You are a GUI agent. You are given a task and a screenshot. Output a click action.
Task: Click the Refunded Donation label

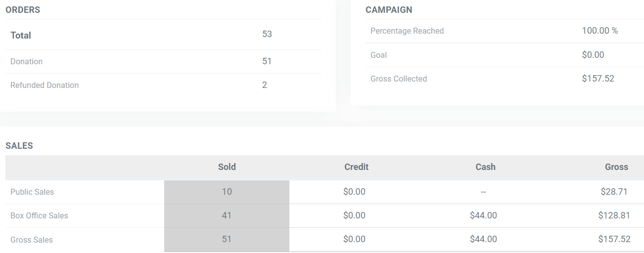[x=45, y=85]
